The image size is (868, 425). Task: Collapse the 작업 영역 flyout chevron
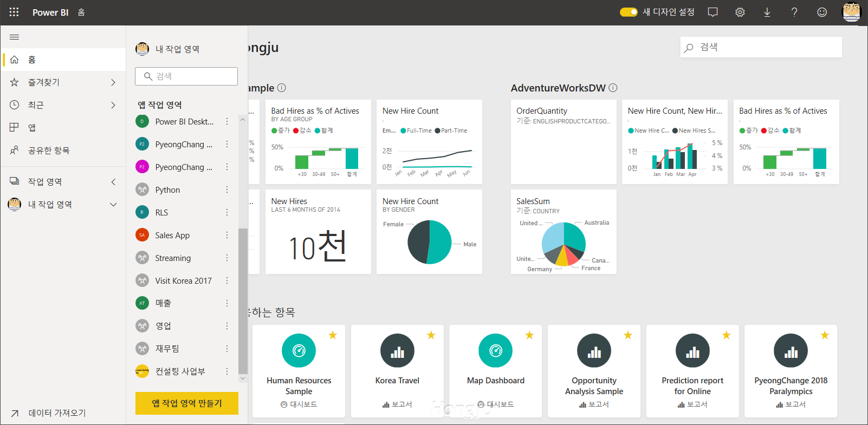click(113, 182)
